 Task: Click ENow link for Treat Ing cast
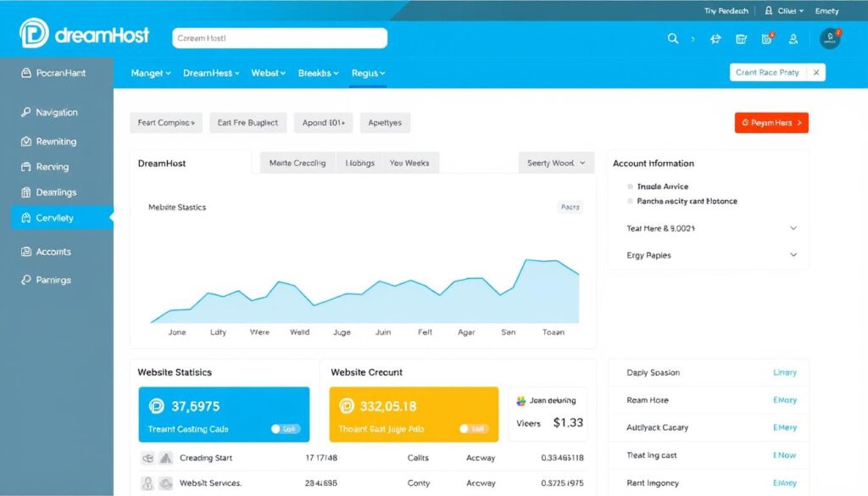click(x=784, y=455)
